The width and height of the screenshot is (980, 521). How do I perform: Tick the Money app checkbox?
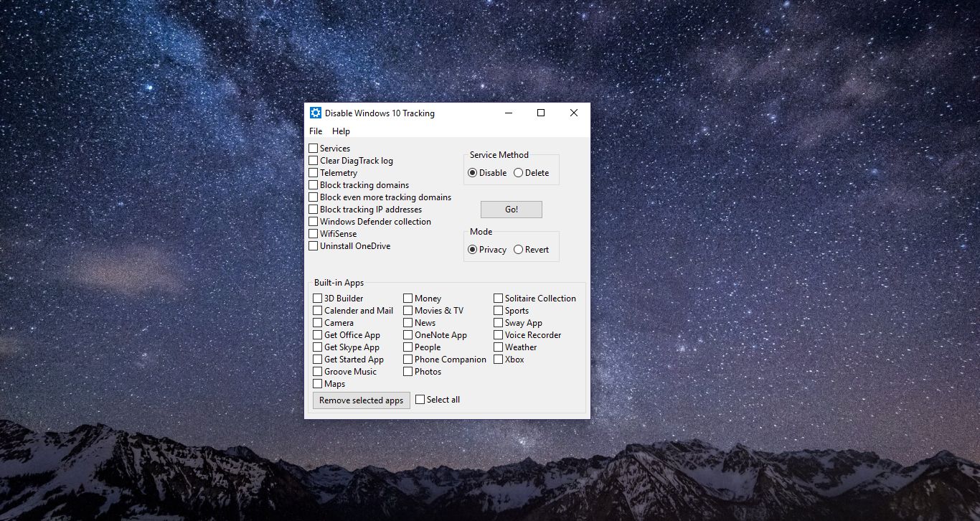[408, 299]
